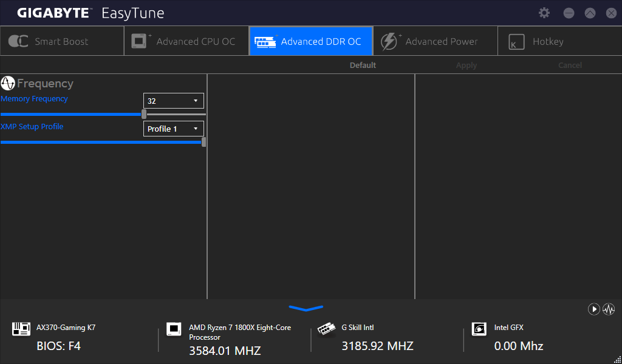Open the settings gear in title bar
The width and height of the screenshot is (622, 364).
(544, 13)
